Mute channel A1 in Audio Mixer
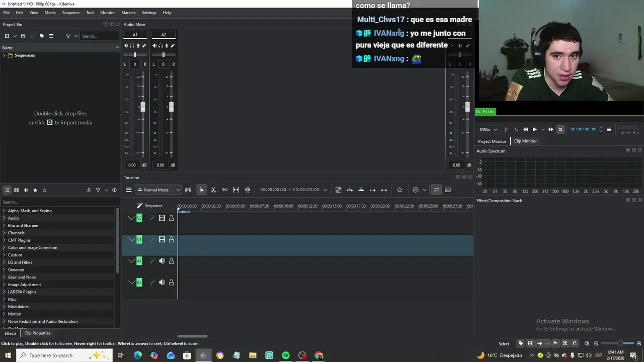This screenshot has height=362, width=644. tap(126, 46)
